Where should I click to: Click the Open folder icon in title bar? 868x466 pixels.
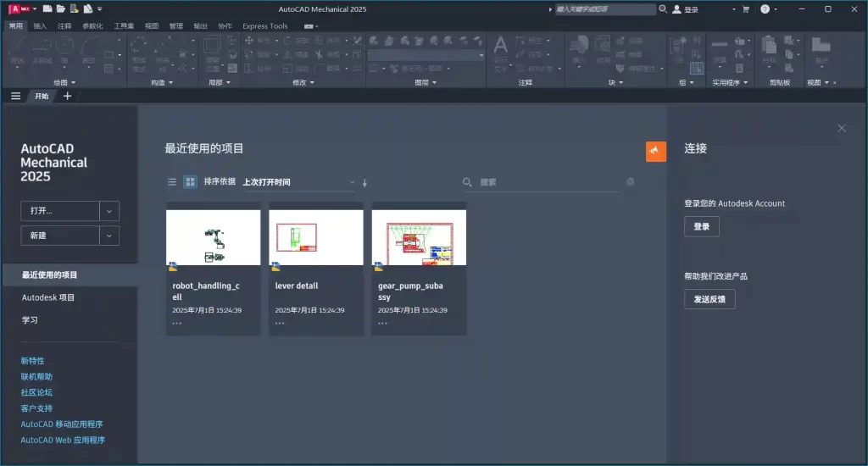point(61,9)
